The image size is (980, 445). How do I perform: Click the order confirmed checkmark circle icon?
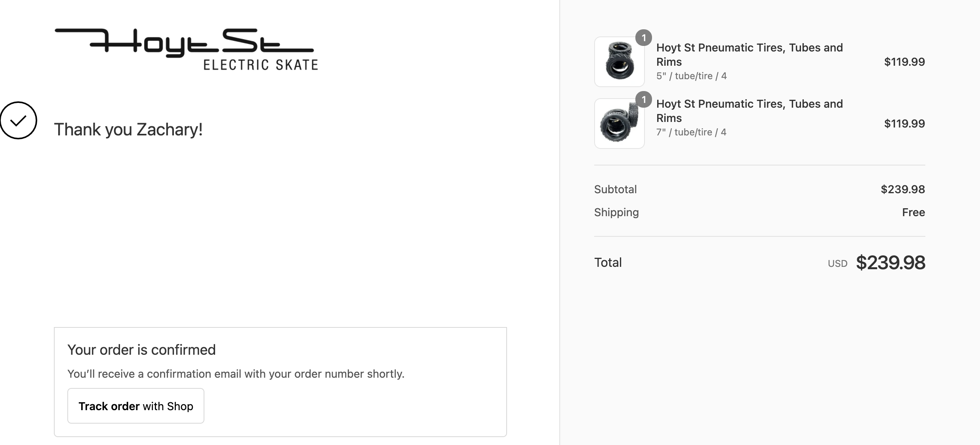(18, 120)
